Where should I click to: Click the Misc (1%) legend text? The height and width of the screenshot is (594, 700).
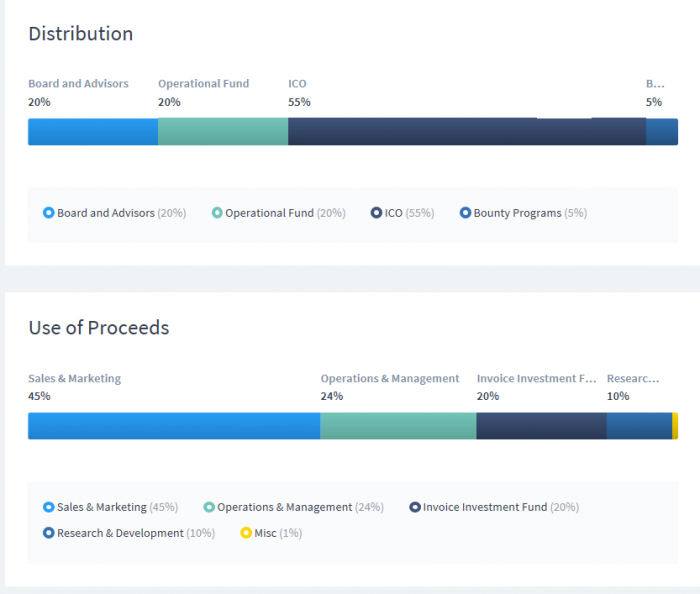[278, 533]
